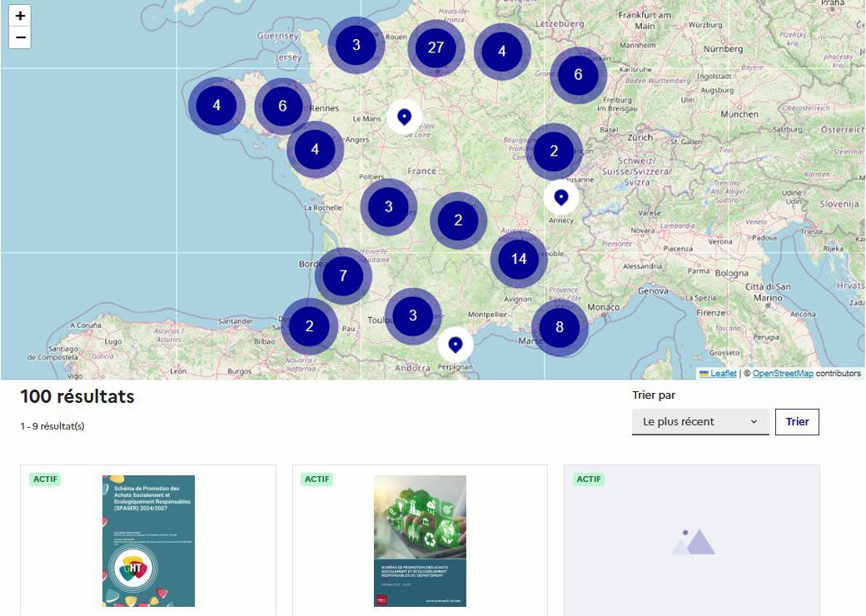Open the 14-result cluster near Grenoble
The height and width of the screenshot is (616, 866).
pos(519,259)
